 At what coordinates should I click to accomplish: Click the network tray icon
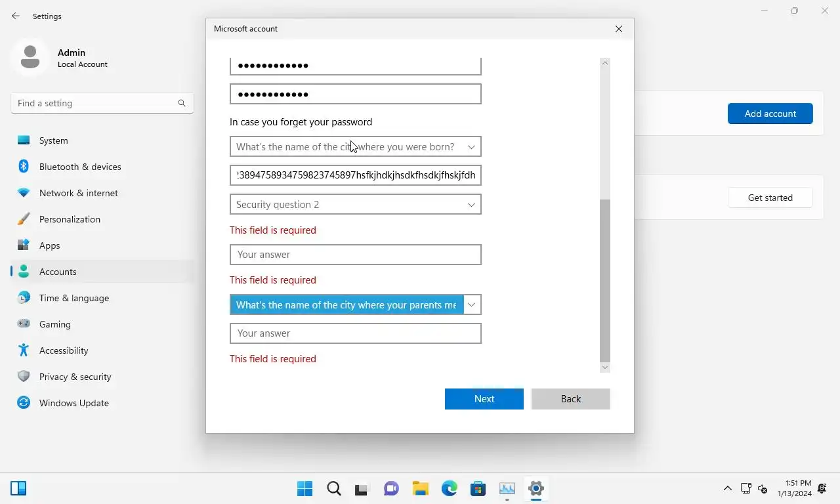(745, 488)
